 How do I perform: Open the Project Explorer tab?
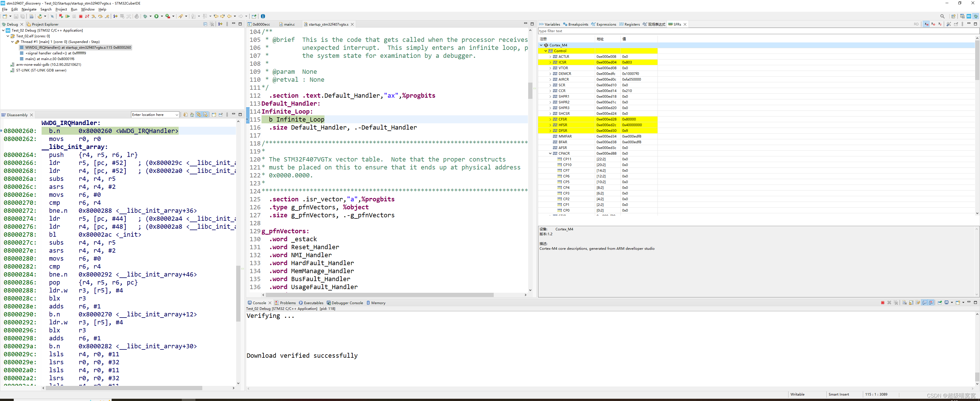click(x=42, y=24)
